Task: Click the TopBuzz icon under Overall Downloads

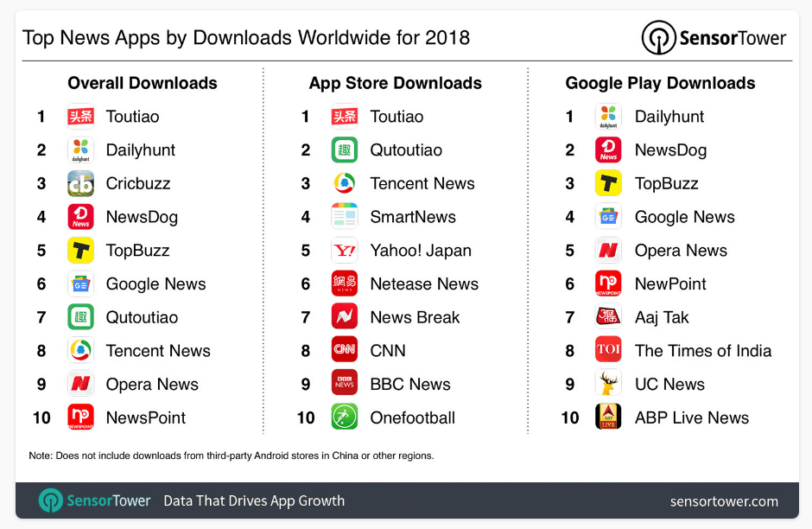Action: tap(81, 251)
